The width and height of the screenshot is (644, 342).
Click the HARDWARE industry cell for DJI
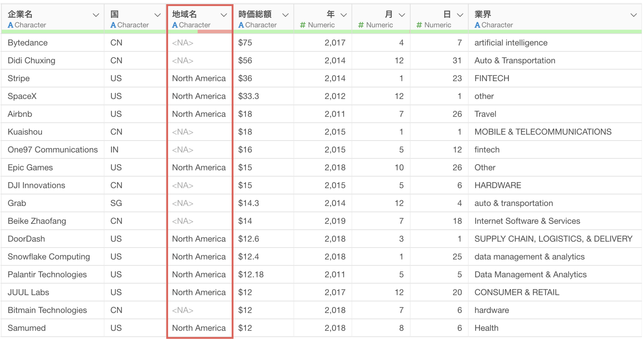point(555,185)
